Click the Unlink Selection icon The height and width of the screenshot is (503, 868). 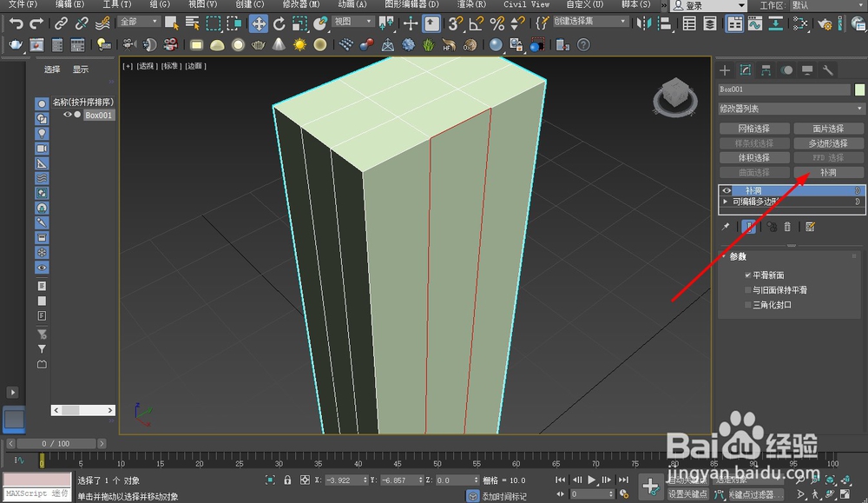(x=82, y=23)
